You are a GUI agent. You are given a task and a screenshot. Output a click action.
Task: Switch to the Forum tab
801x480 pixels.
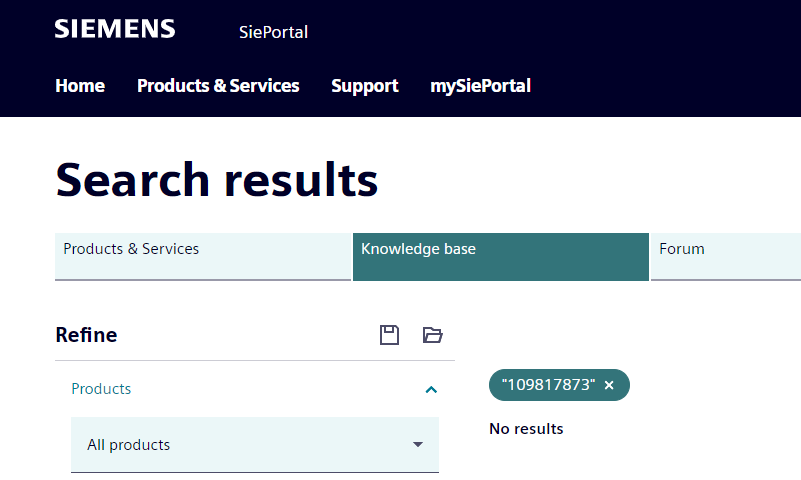pos(725,257)
